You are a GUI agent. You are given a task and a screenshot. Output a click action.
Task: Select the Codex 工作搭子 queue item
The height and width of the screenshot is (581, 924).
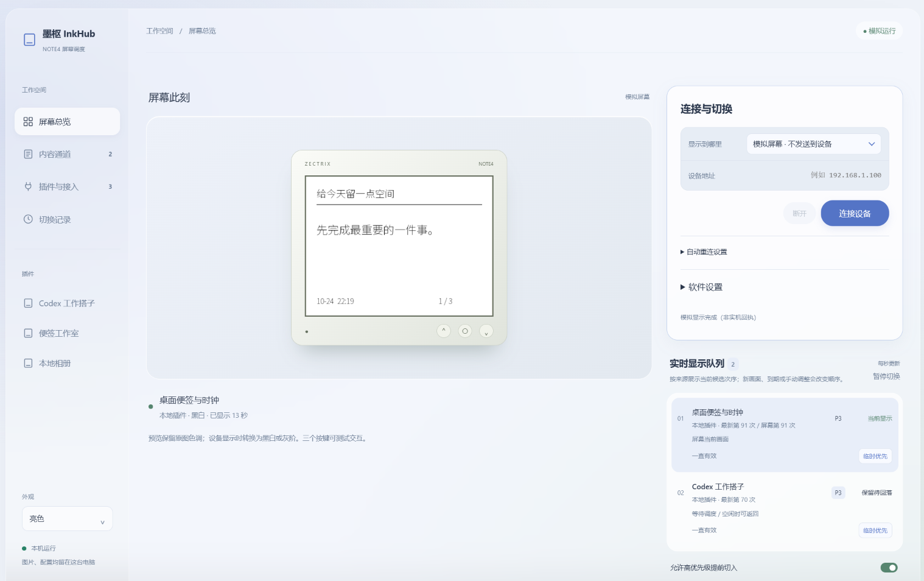pos(785,509)
